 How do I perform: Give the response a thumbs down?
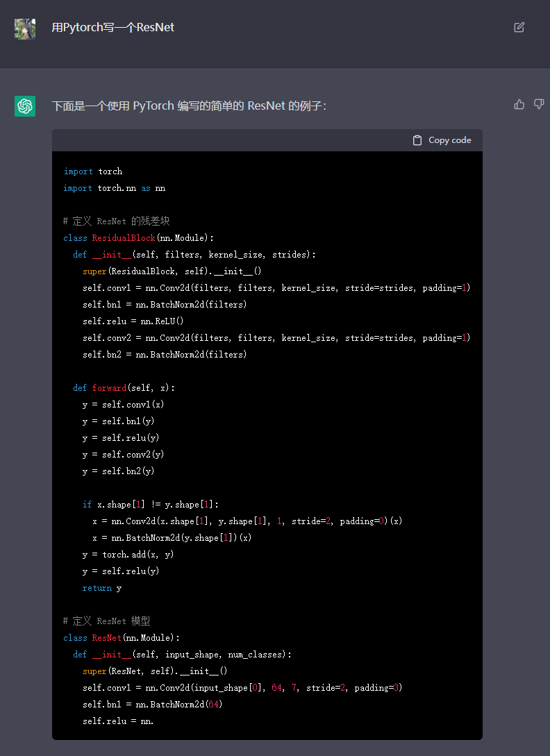538,104
